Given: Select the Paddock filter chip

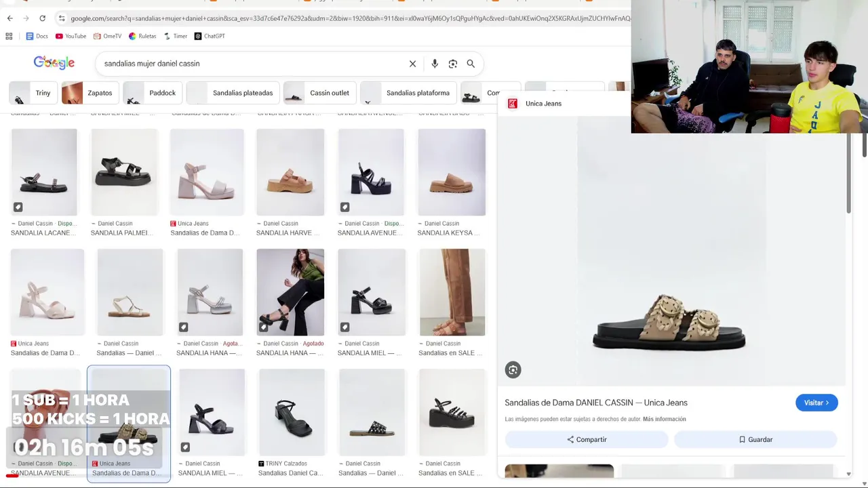Looking at the screenshot, I should click(x=152, y=93).
